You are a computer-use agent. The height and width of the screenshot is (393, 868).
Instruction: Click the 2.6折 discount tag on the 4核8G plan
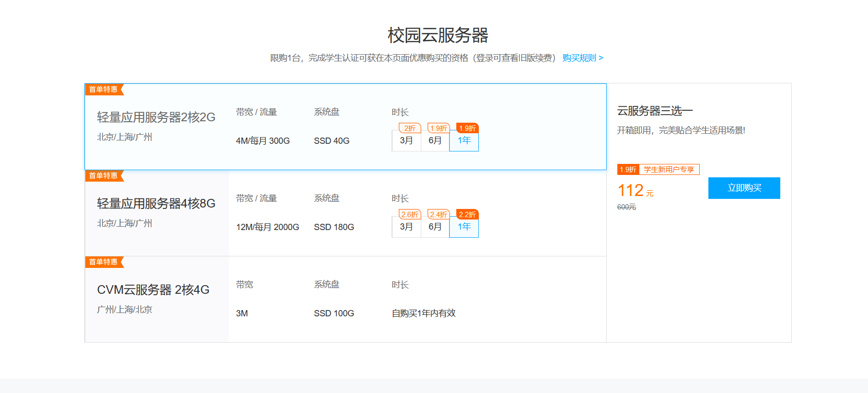tap(410, 214)
